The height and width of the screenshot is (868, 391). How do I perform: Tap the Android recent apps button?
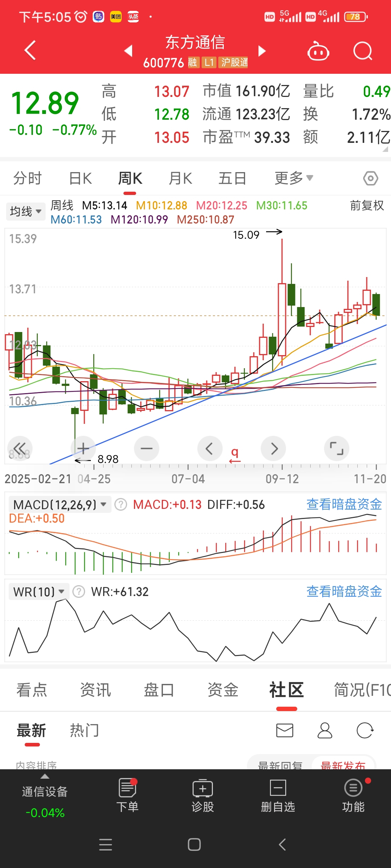pyautogui.click(x=105, y=844)
